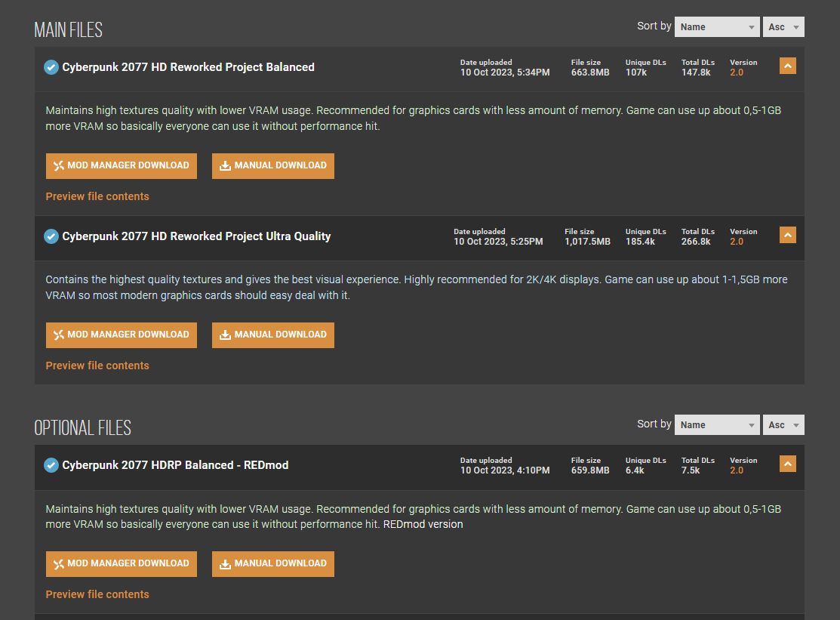
Task: Click verified checkmark icon beside HD Reworked Project Balanced
Action: click(51, 67)
